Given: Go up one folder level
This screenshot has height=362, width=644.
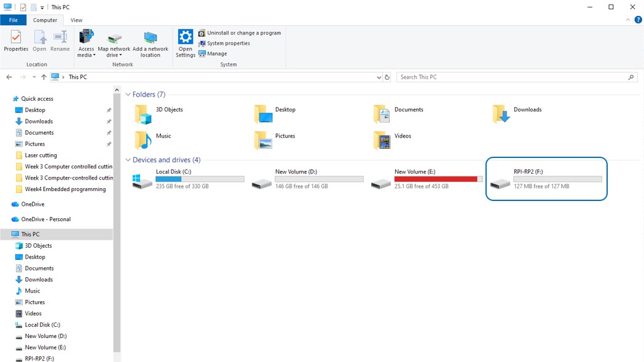Looking at the screenshot, I should pos(44,77).
